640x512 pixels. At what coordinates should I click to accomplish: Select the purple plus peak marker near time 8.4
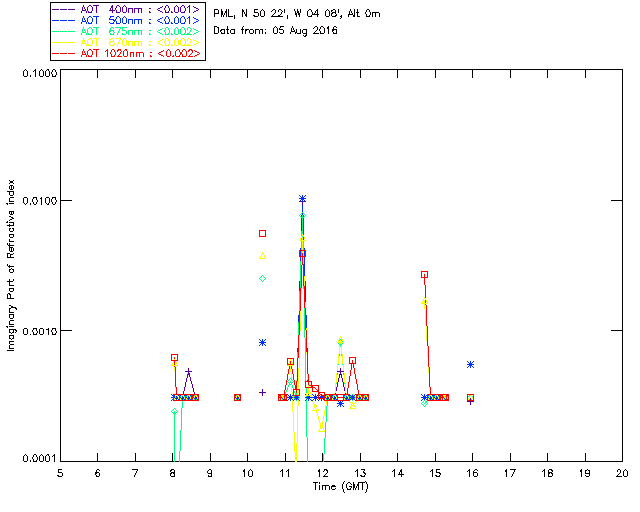tap(188, 372)
